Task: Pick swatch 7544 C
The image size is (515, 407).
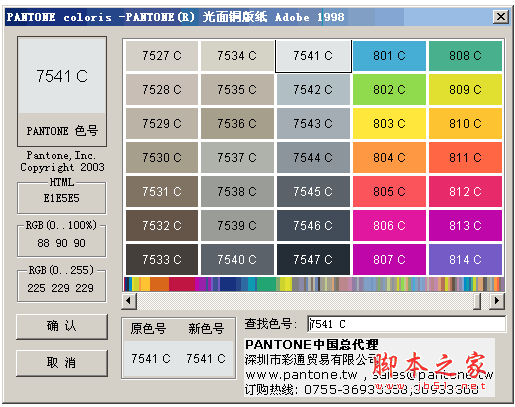Action: tap(313, 158)
